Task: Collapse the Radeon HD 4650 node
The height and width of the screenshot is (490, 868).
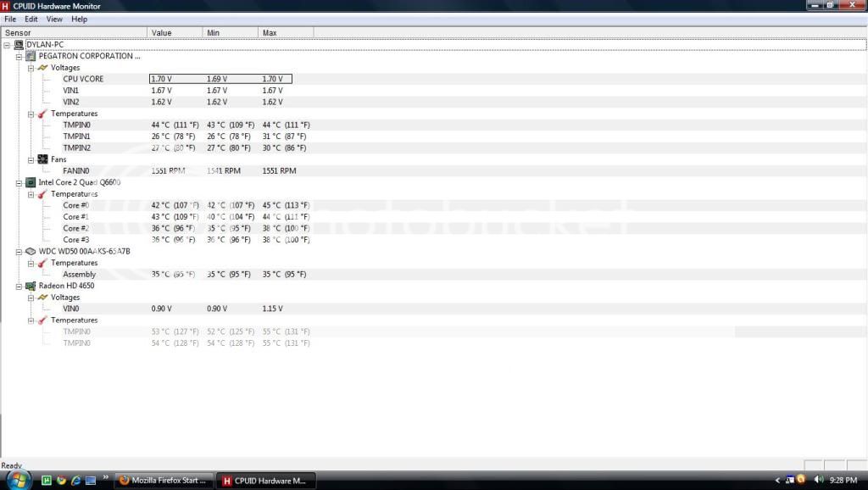Action: [19, 287]
